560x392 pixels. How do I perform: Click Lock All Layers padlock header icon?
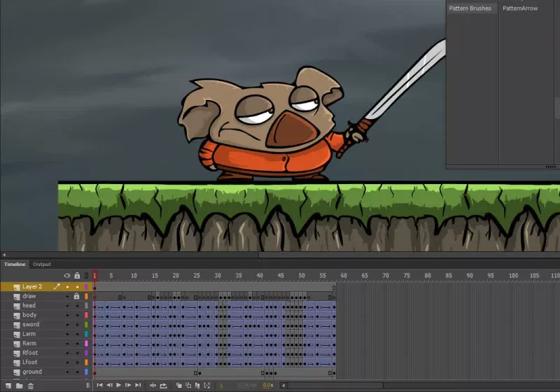(x=76, y=276)
